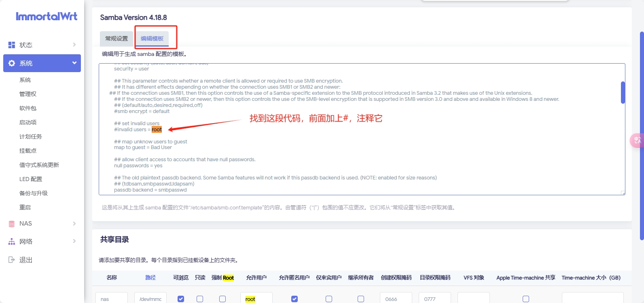Click the 创建权限掩码 field showing 0666
Image resolution: width=644 pixels, height=303 pixels.
[x=396, y=299]
